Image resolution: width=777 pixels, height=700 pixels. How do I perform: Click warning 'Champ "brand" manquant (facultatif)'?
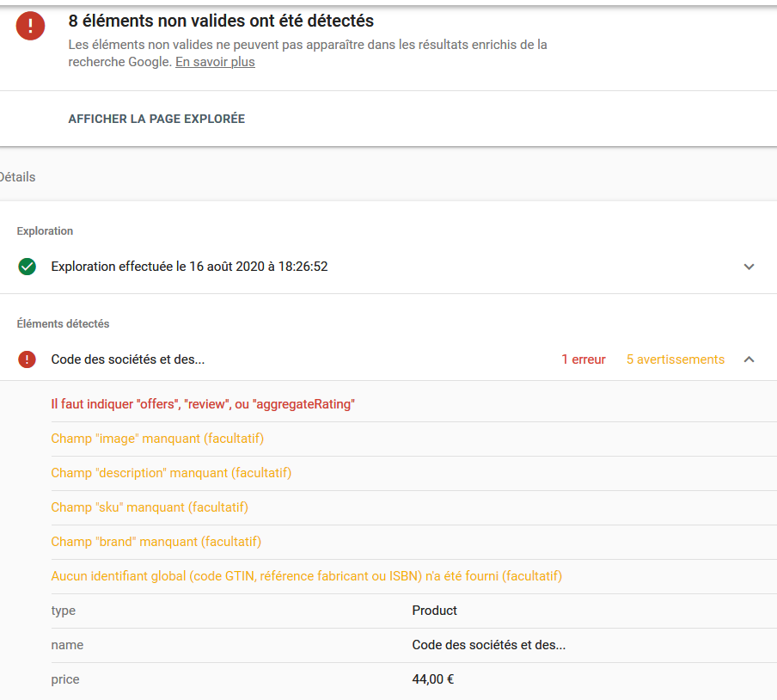tap(156, 542)
